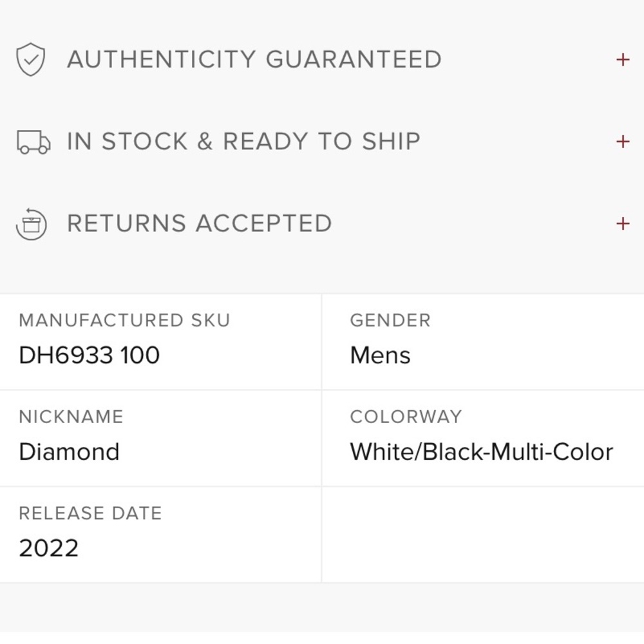This screenshot has width=644, height=644.
Task: Select the SKU value DH6933 100
Action: 89,355
